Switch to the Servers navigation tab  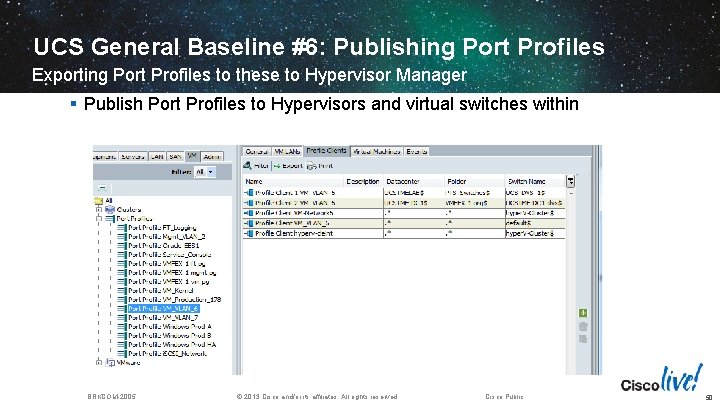133,157
